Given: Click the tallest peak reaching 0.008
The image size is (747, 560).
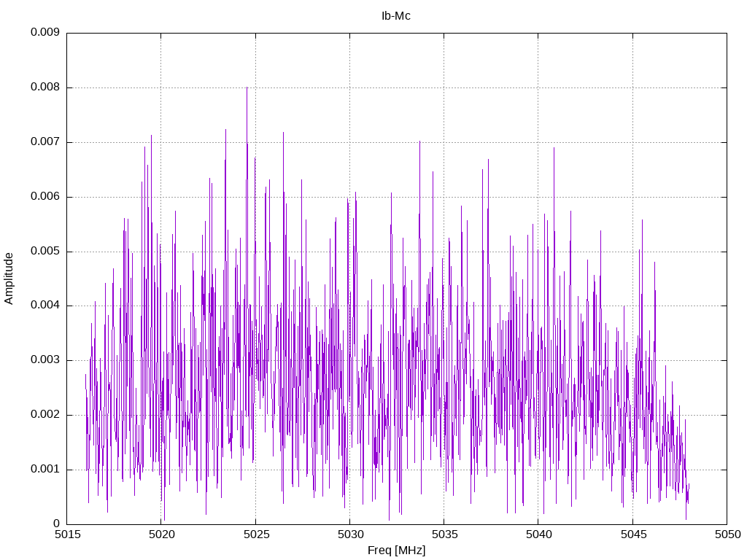Looking at the screenshot, I should pyautogui.click(x=247, y=88).
